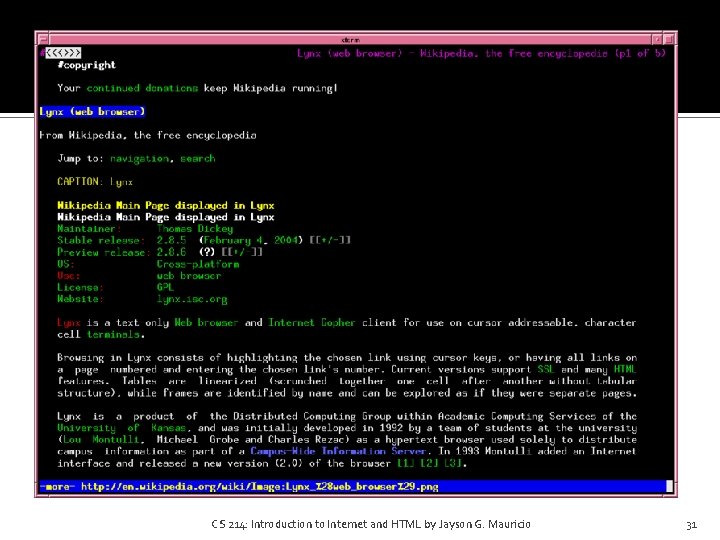
Task: Click the slide page number 31
Action: point(692,525)
